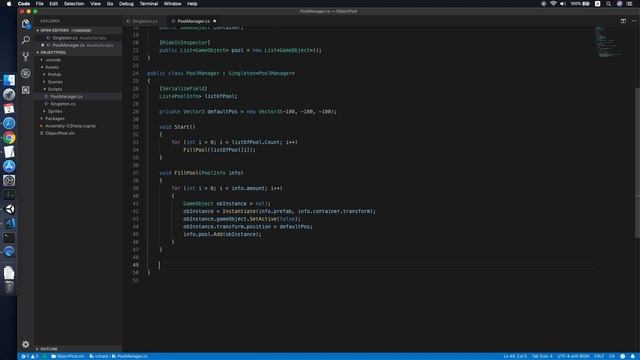The width and height of the screenshot is (640, 360).
Task: Click the editor vertical scrollbar
Action: (637, 162)
